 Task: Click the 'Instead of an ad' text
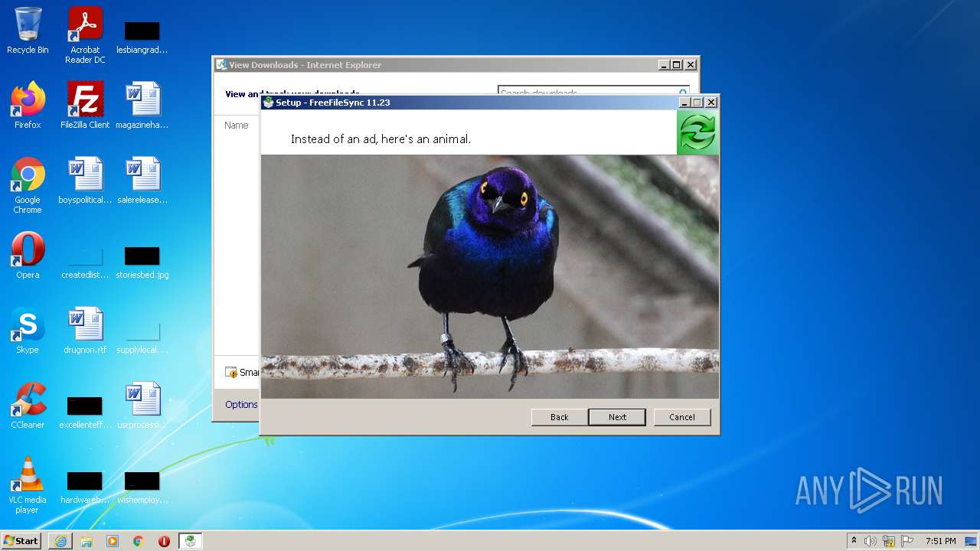tap(381, 139)
